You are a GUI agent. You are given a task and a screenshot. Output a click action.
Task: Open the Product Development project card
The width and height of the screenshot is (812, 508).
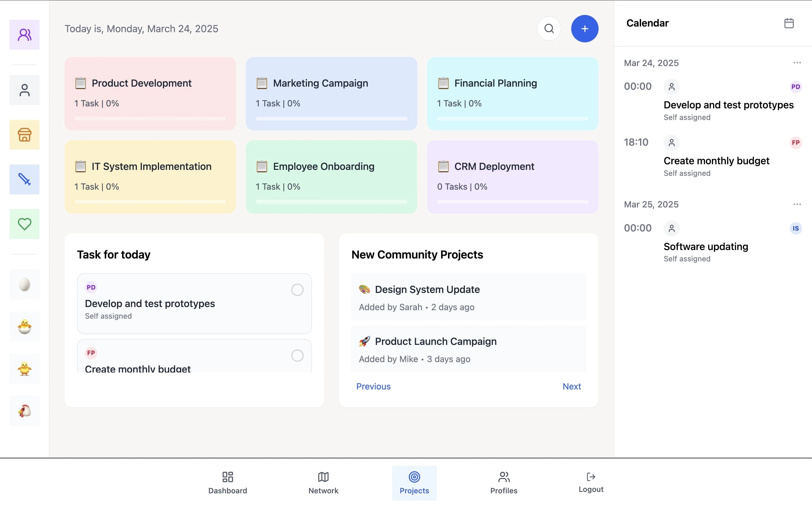(x=150, y=93)
